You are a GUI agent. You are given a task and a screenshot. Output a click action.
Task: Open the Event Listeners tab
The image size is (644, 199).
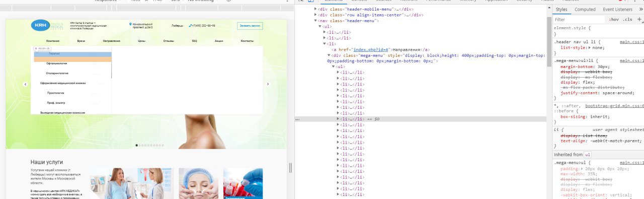[617, 10]
